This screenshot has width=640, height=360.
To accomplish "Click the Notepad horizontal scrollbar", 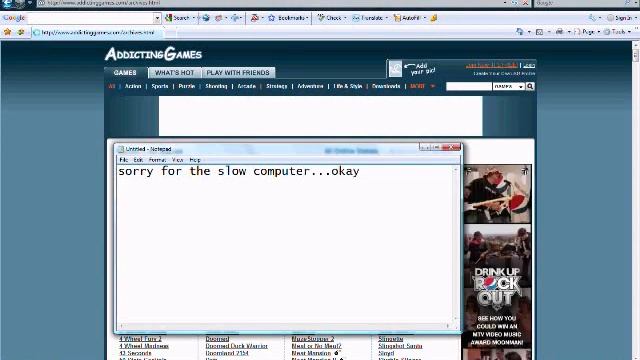I will [x=284, y=326].
